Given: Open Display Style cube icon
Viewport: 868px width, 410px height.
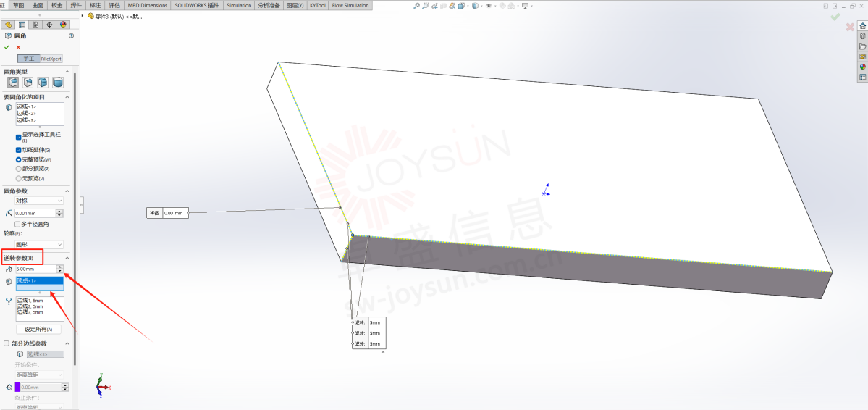Looking at the screenshot, I should point(475,6).
